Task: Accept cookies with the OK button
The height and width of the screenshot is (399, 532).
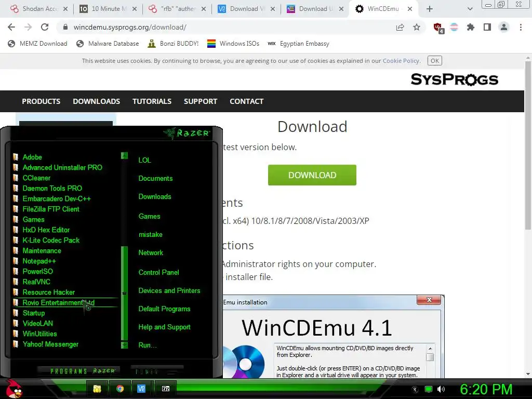Action: click(x=435, y=61)
